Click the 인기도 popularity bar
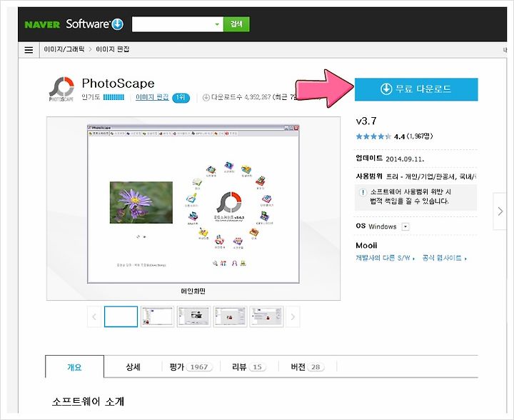Screen dimensions: 514x420 click(114, 97)
